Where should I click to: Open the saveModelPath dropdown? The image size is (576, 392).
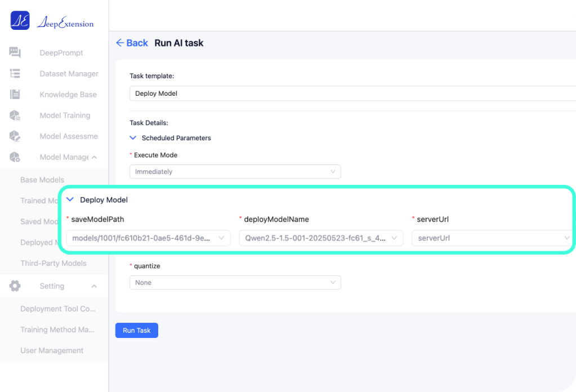click(x=148, y=238)
